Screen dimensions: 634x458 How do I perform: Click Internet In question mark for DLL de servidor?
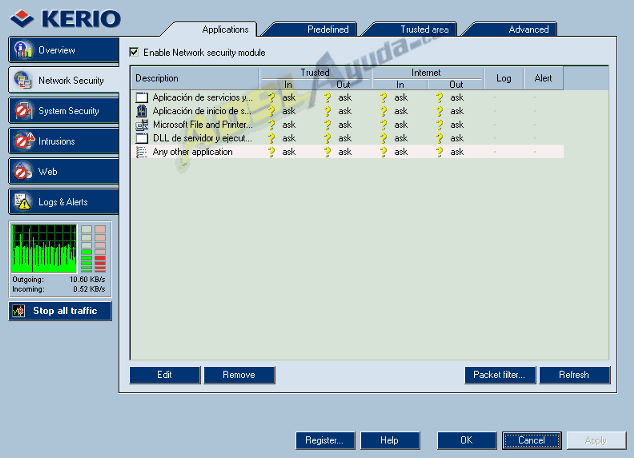point(383,138)
